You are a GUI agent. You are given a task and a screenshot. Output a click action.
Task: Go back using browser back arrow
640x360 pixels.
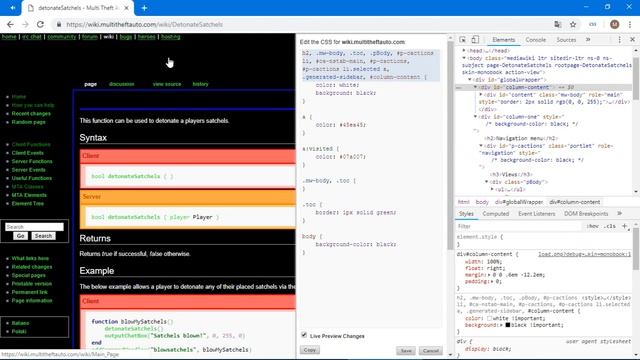click(10, 24)
